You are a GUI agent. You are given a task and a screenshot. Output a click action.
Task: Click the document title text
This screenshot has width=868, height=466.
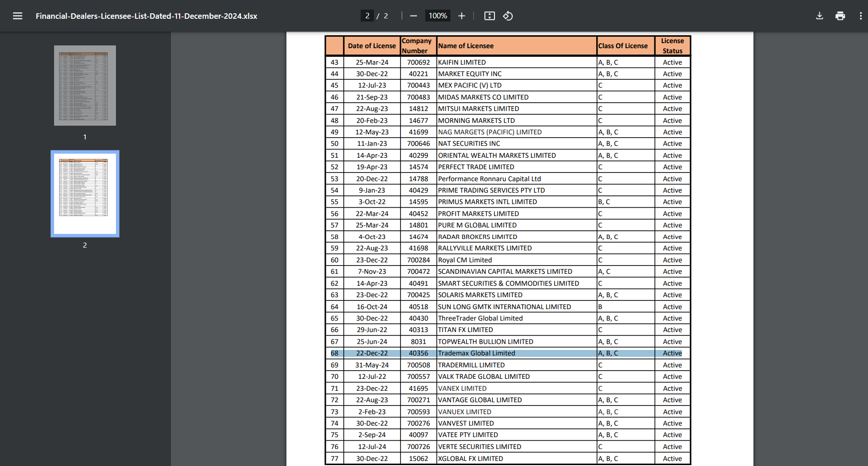(146, 16)
